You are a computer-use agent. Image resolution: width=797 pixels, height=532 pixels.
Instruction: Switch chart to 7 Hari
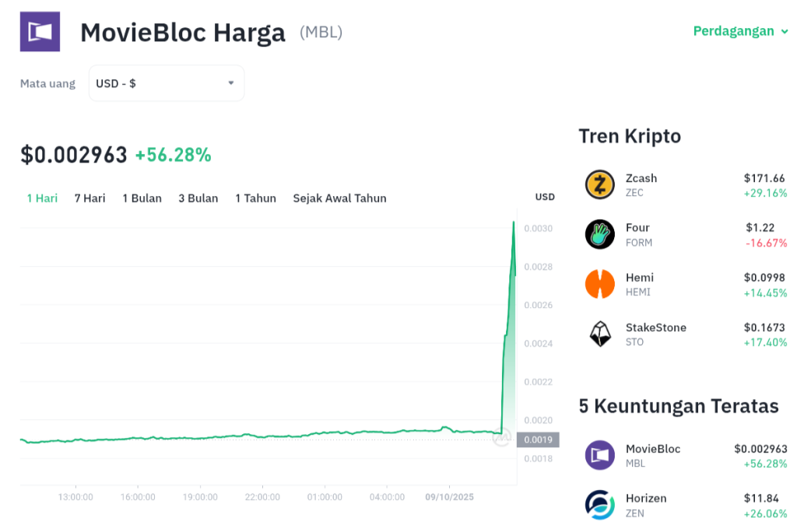click(x=90, y=198)
